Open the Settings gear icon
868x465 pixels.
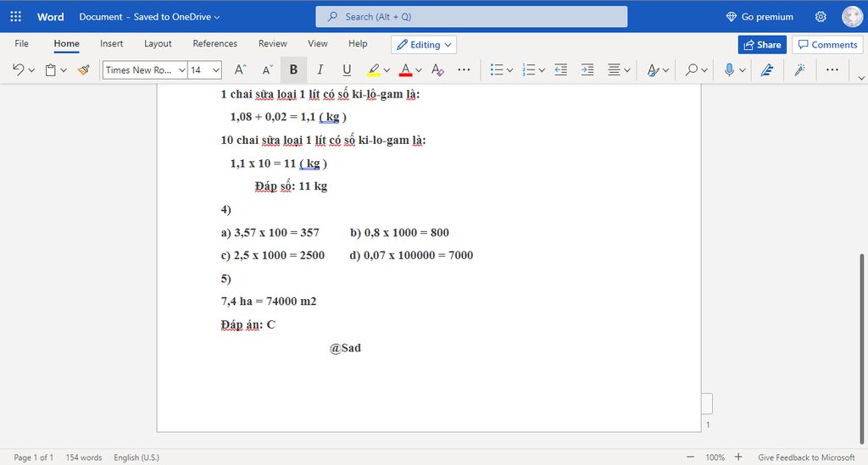(821, 17)
